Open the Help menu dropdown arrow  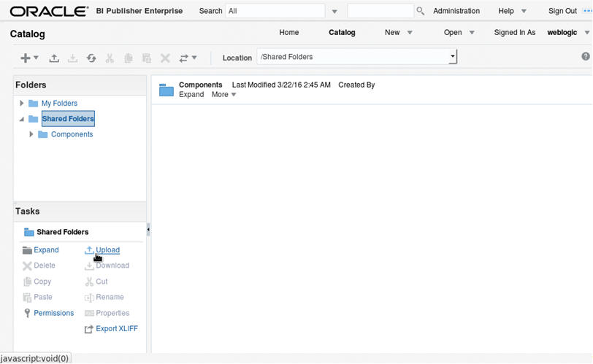524,12
